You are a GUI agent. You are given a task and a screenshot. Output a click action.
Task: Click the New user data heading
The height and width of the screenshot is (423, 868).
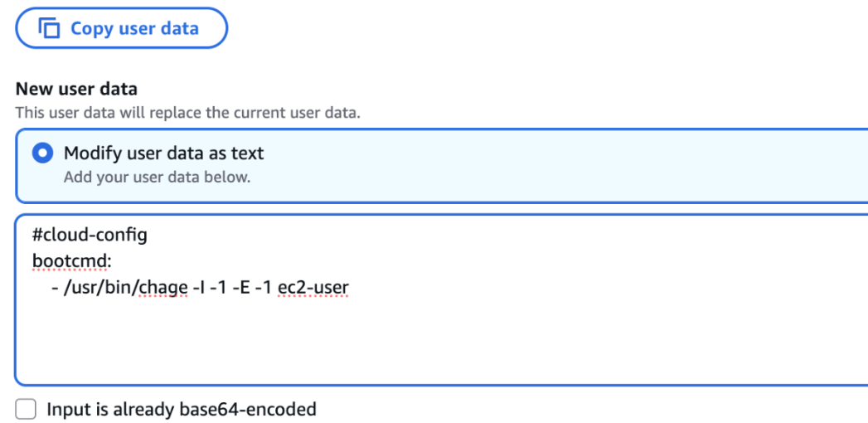76,89
